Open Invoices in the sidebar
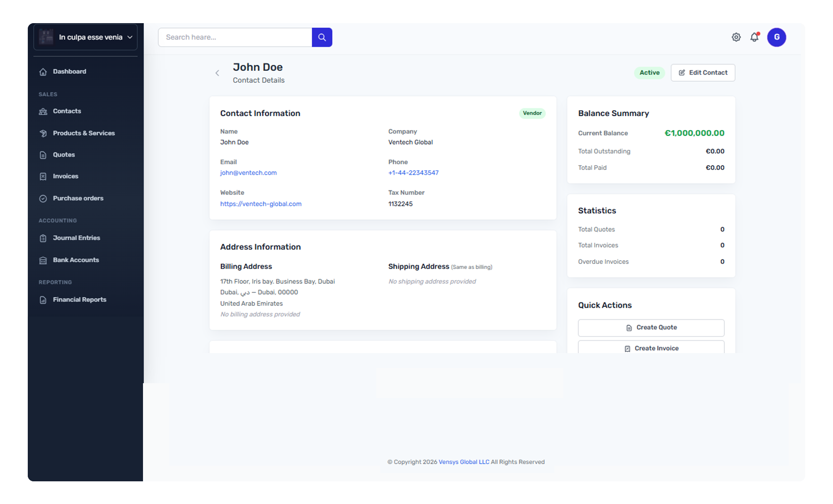 [65, 176]
